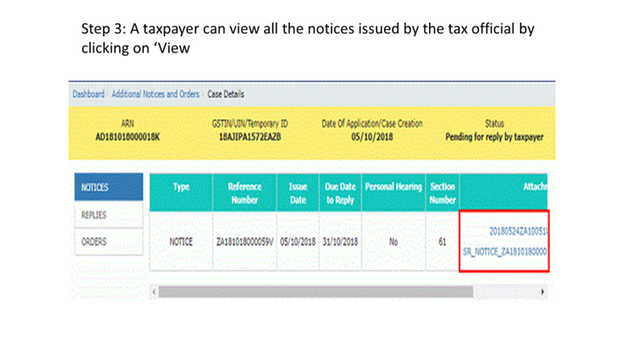Click the scrollbar left arrow

coord(155,292)
